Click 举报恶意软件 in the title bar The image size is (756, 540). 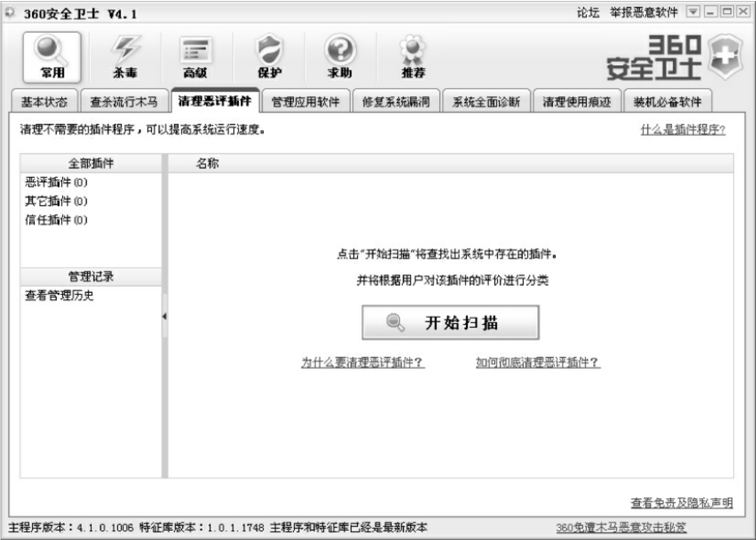[644, 12]
